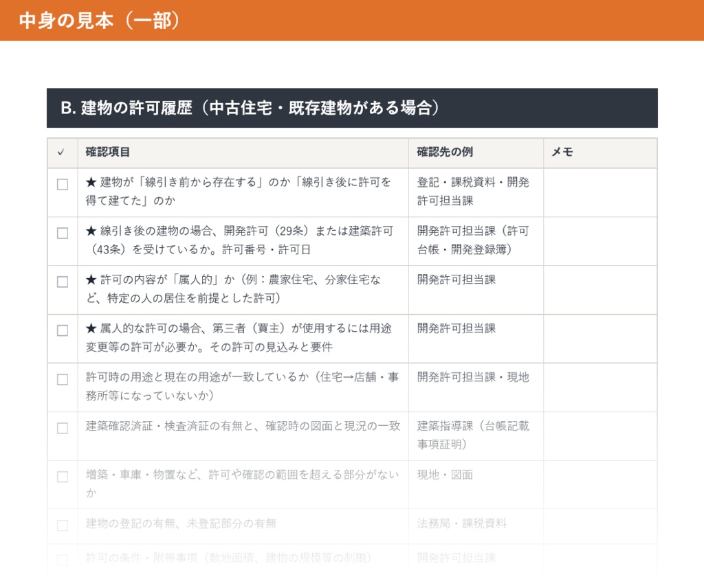Tick checkbox for 許可時の用途と現在の用途 row
This screenshot has height=588, width=704.
(x=63, y=379)
